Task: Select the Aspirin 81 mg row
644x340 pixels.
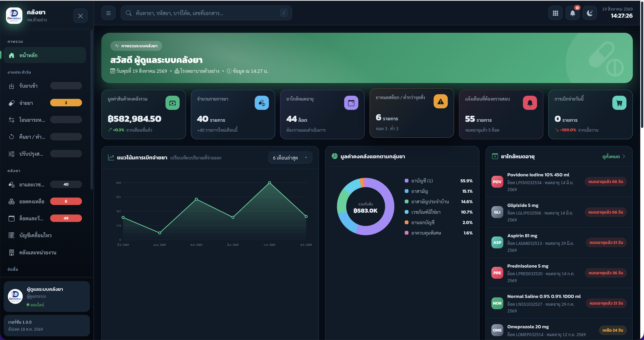Action: 559,243
